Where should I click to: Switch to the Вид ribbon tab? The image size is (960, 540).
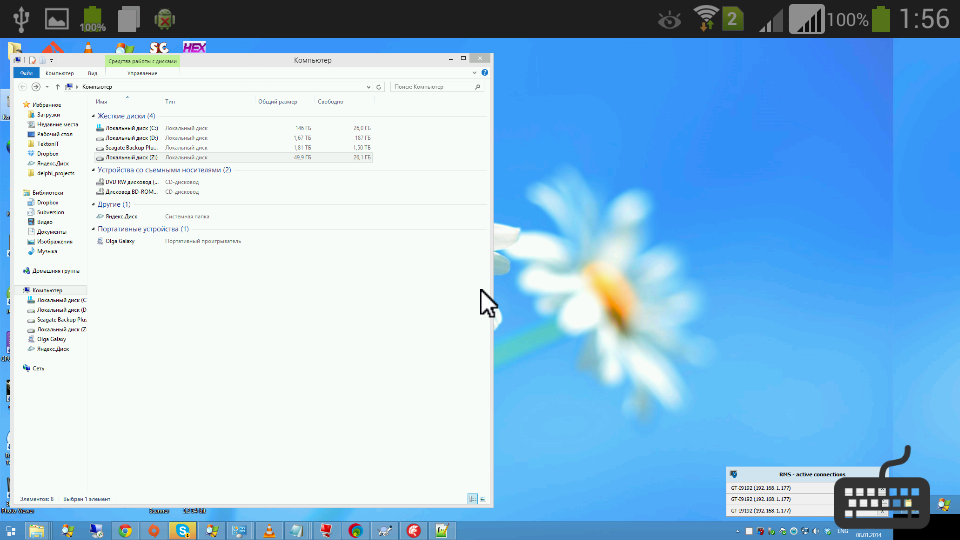click(92, 73)
